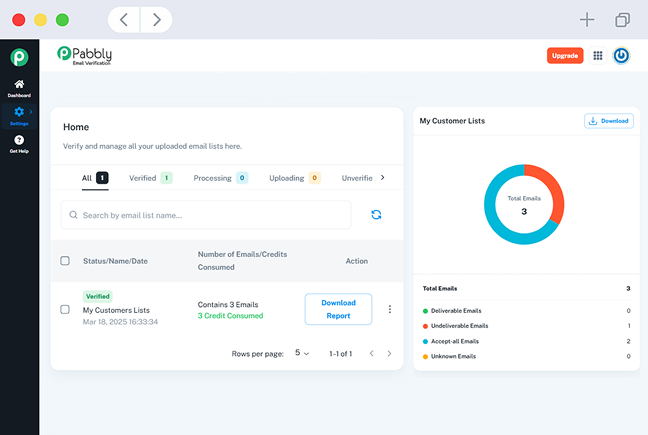Go to next page of results
The image size is (648, 435).
pos(389,353)
